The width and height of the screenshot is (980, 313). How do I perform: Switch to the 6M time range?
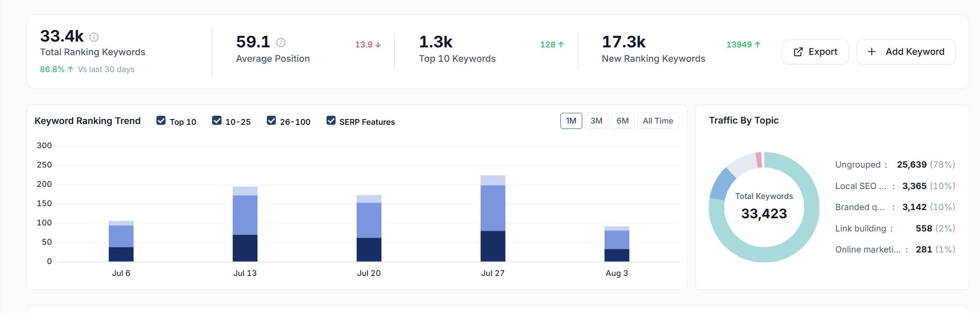point(623,121)
